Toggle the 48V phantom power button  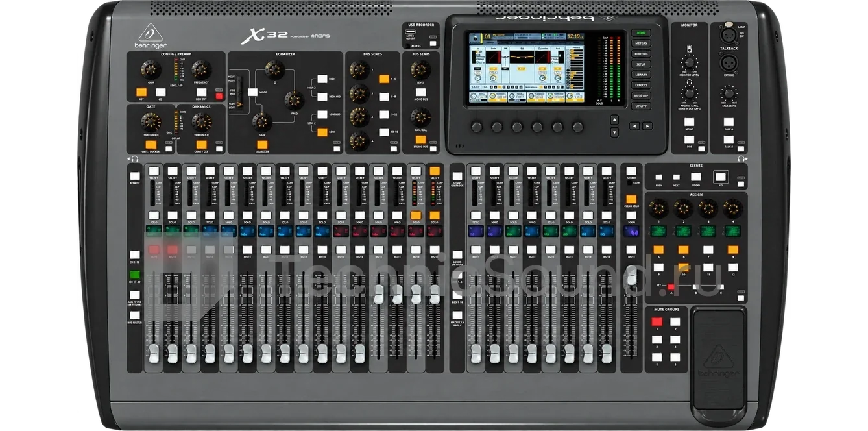141,92
